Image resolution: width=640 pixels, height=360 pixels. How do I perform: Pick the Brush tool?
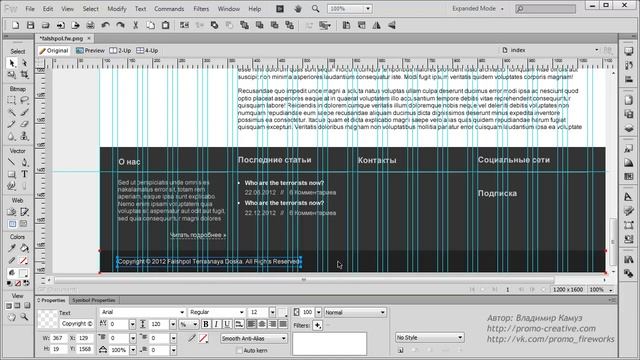click(x=24, y=112)
